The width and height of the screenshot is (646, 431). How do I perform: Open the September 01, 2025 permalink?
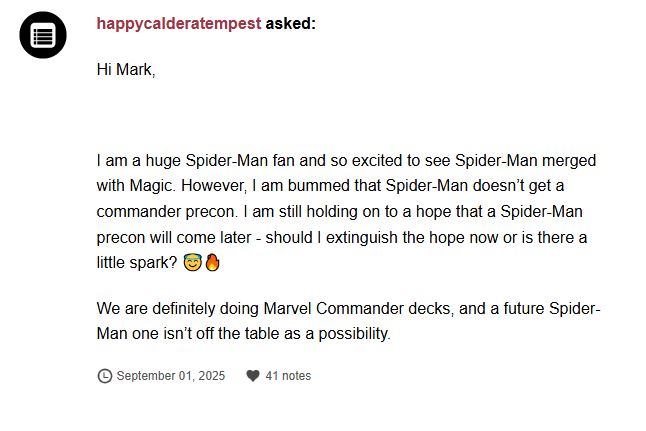[170, 376]
